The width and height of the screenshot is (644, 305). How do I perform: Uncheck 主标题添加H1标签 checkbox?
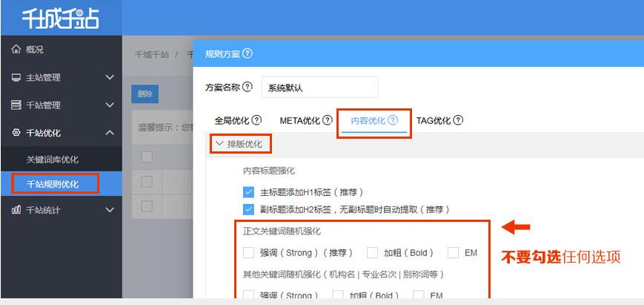coord(248,192)
